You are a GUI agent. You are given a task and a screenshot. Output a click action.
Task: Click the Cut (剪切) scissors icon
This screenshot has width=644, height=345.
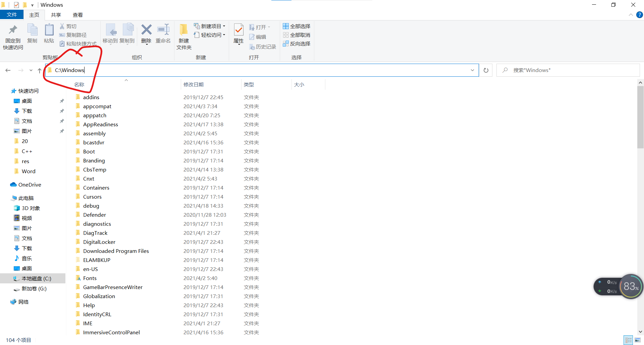pyautogui.click(x=62, y=26)
